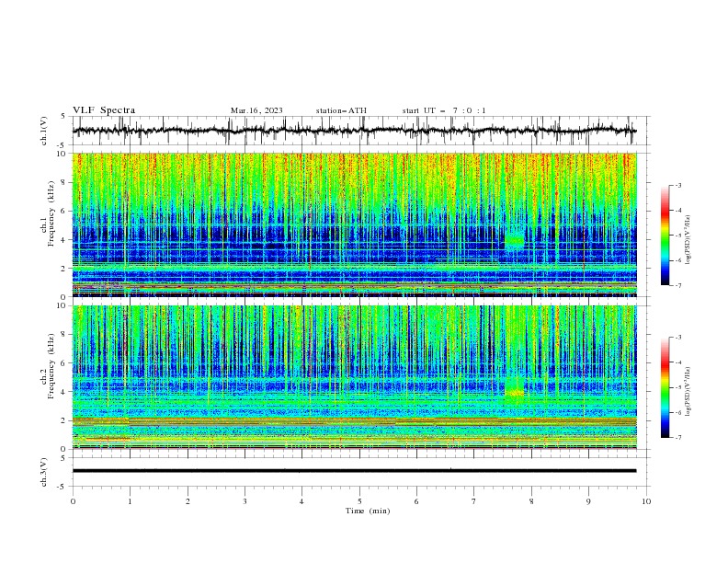This screenshot has width=728, height=563.
Task: Click the time axis tick label '0'
Action: coord(73,501)
